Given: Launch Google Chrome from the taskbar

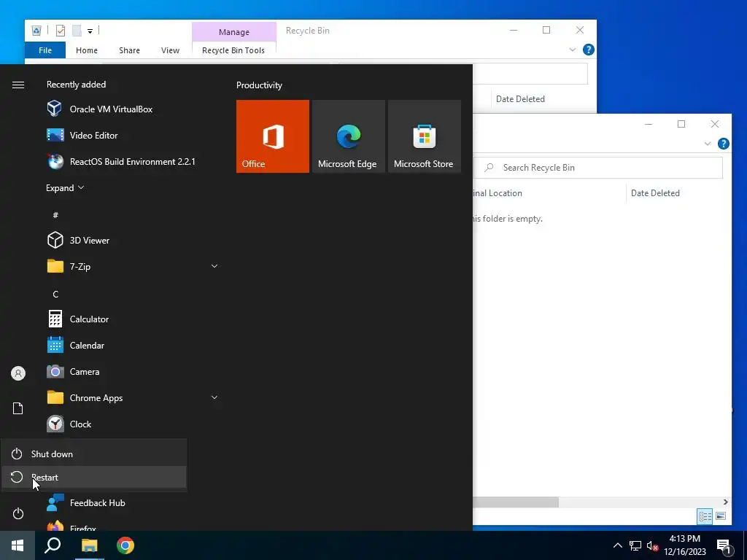Looking at the screenshot, I should pyautogui.click(x=125, y=545).
